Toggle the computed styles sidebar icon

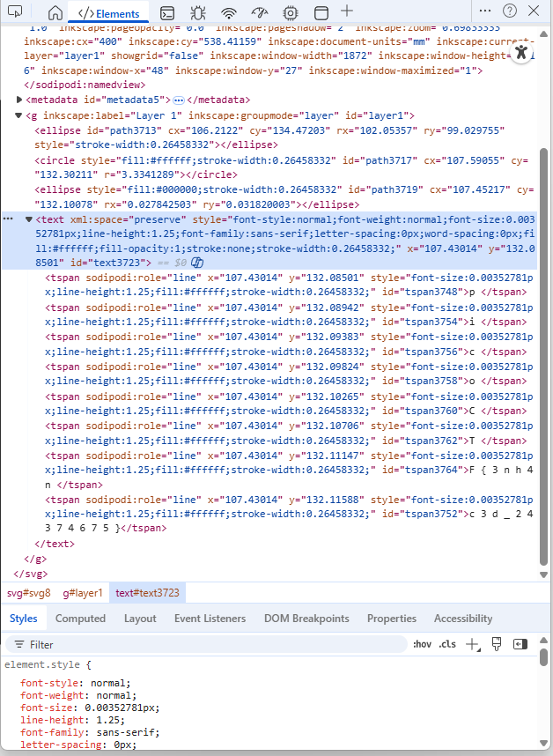(x=520, y=644)
